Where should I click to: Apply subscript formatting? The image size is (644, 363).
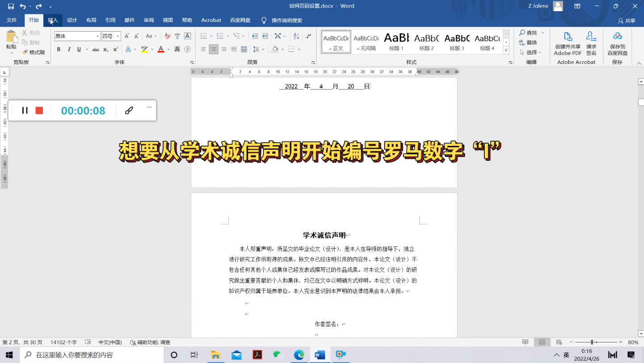click(x=105, y=50)
